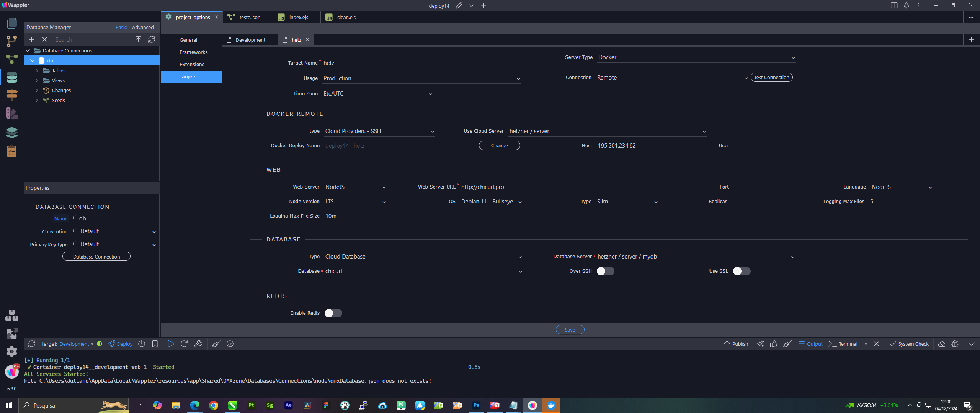
Task: Click the Save button
Action: pyautogui.click(x=570, y=330)
